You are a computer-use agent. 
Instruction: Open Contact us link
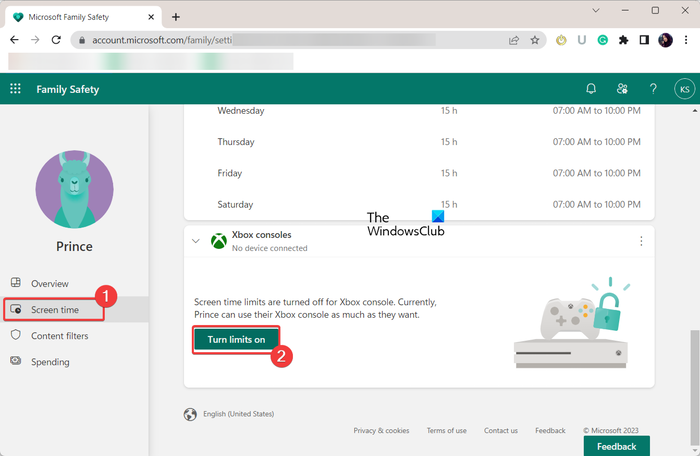pyautogui.click(x=501, y=431)
